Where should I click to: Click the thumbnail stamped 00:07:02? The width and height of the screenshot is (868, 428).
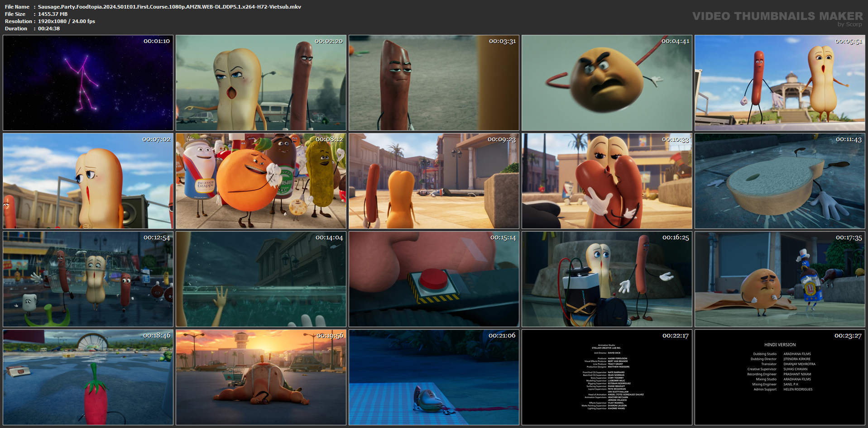(88, 181)
